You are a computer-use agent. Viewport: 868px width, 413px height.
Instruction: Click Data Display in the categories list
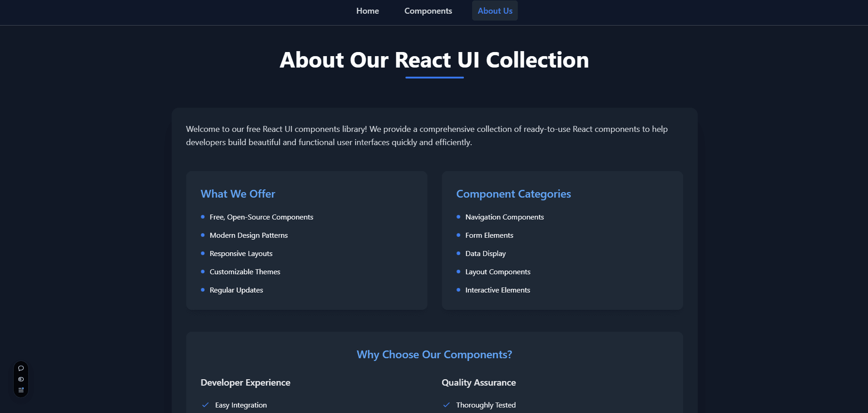485,253
